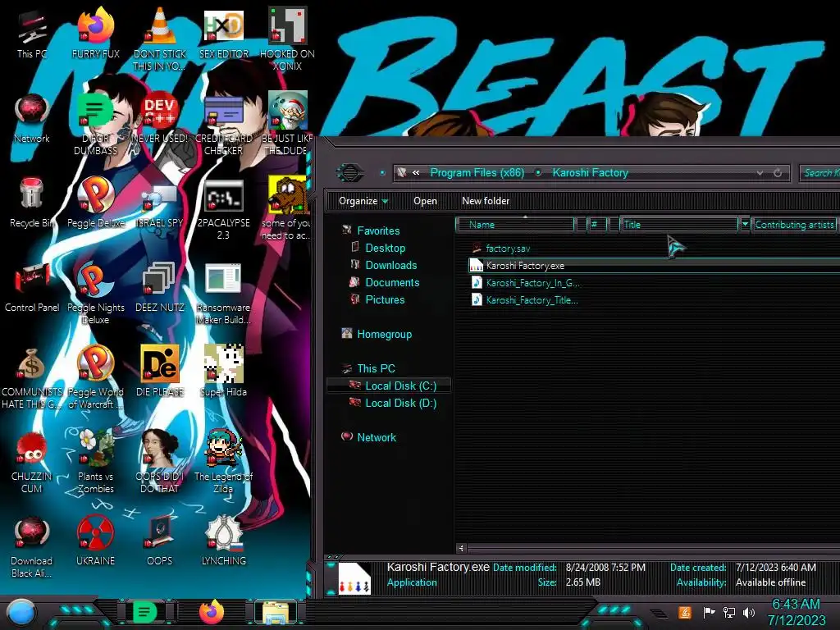Click the Firefox taskbar icon
Image resolution: width=840 pixels, height=630 pixels.
(212, 612)
